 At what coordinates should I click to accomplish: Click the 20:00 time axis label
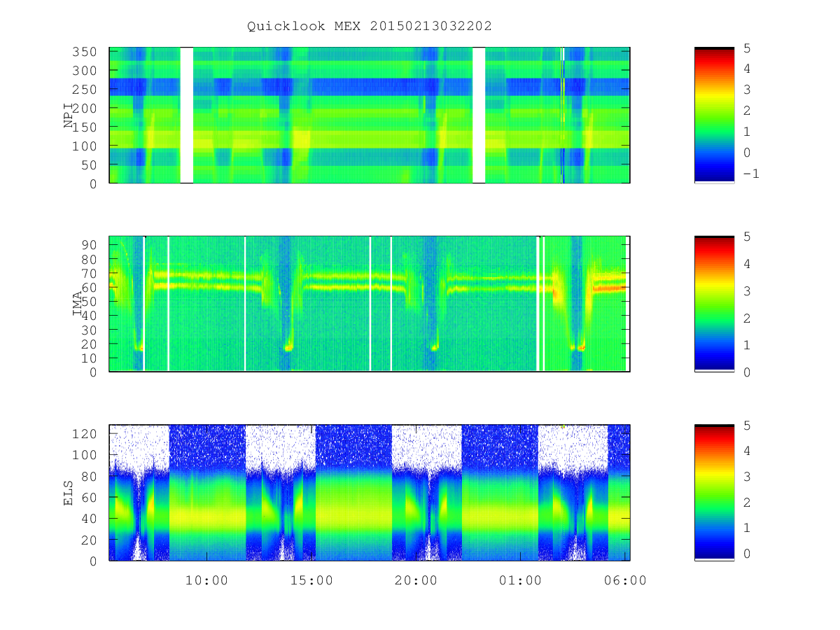coord(416,580)
